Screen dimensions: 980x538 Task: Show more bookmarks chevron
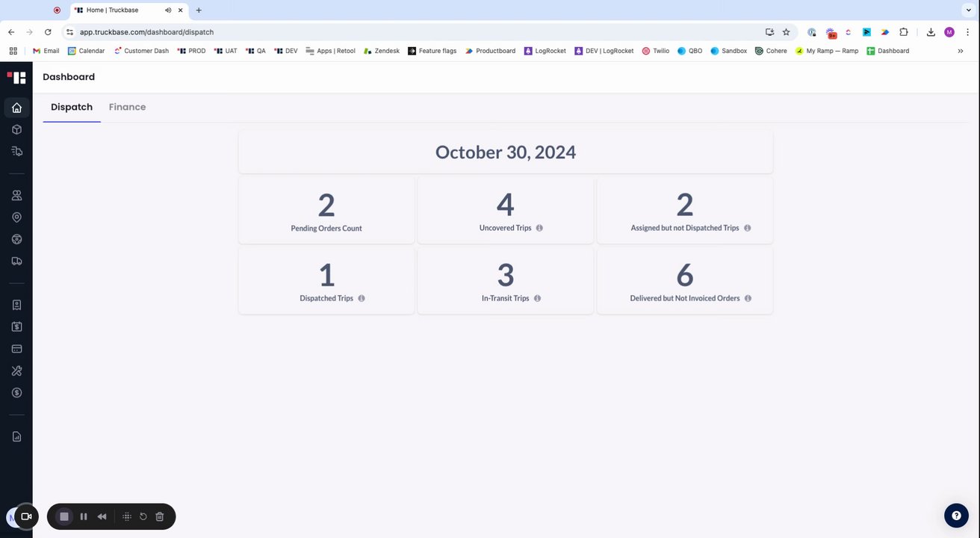tap(961, 51)
